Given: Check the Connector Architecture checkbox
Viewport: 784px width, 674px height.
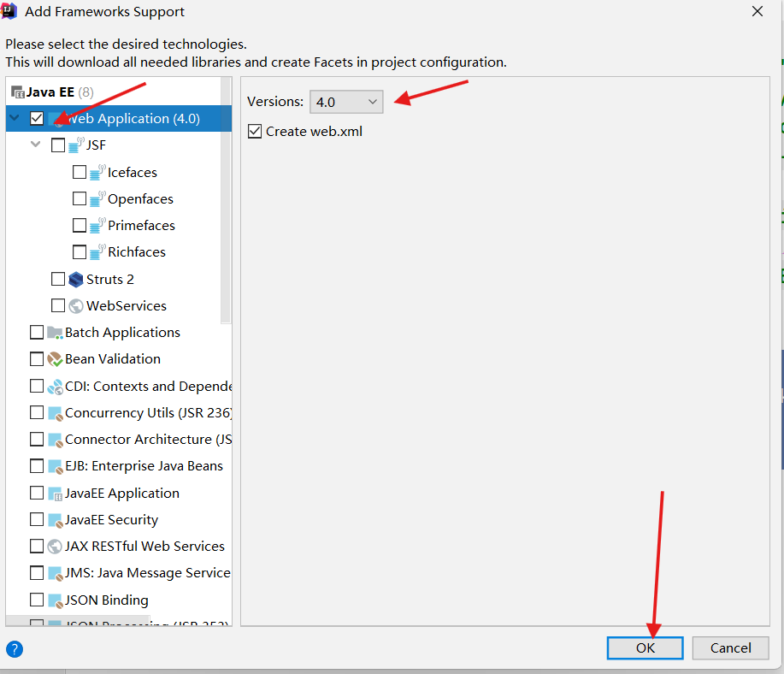Looking at the screenshot, I should pyautogui.click(x=37, y=439).
